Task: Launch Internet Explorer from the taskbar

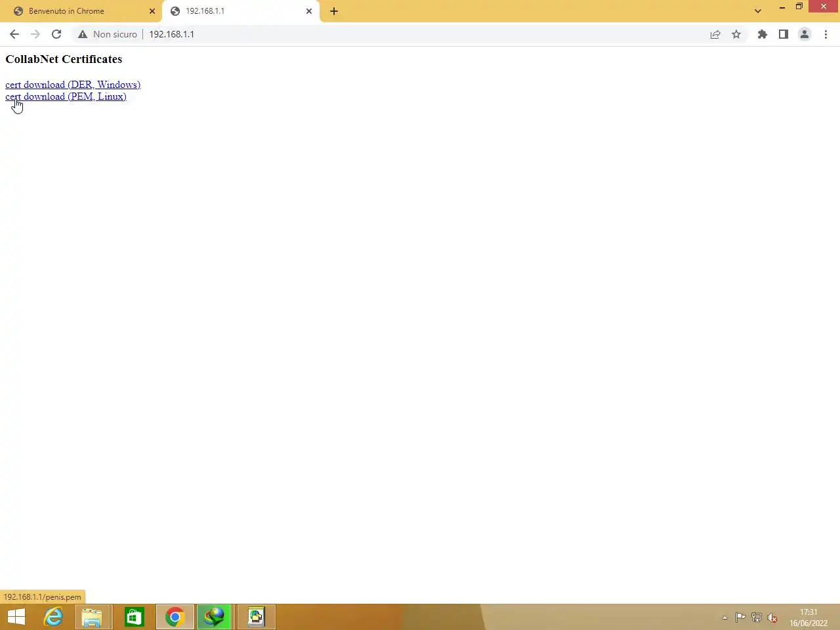Action: tap(53, 617)
